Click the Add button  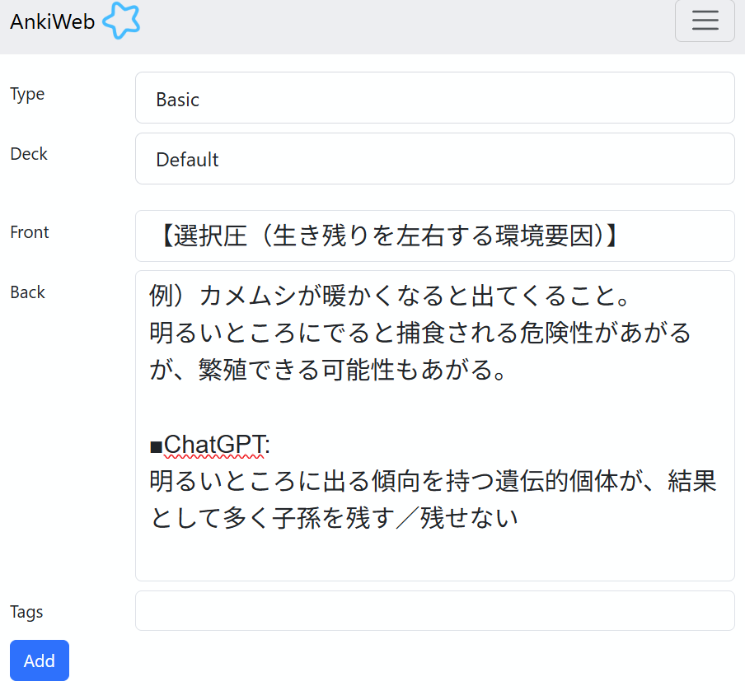click(39, 660)
